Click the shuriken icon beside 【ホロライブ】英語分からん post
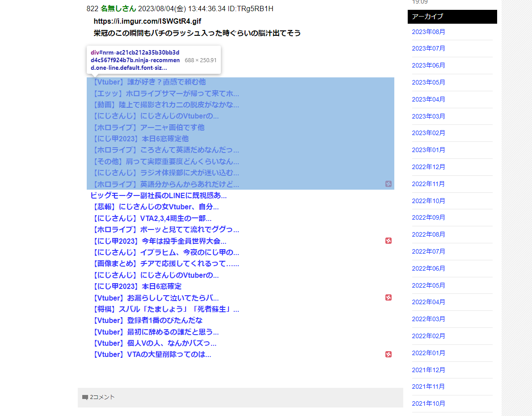Viewport: 532px width, 416px height. (388, 183)
